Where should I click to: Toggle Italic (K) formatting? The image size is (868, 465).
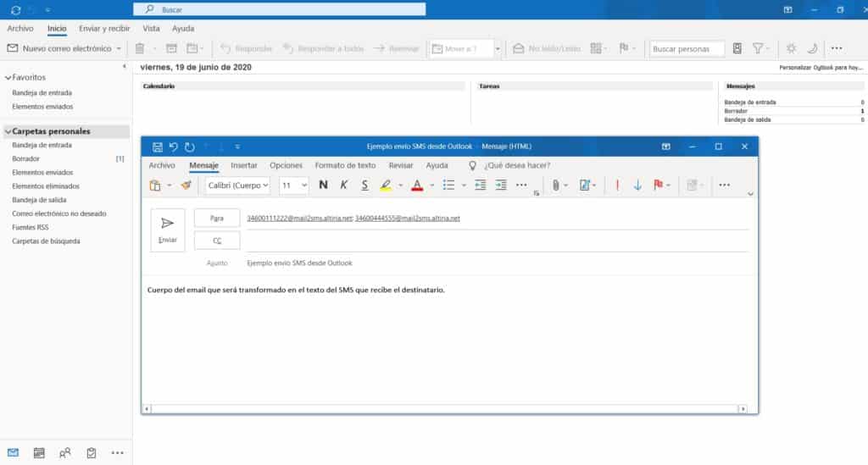[x=344, y=185]
